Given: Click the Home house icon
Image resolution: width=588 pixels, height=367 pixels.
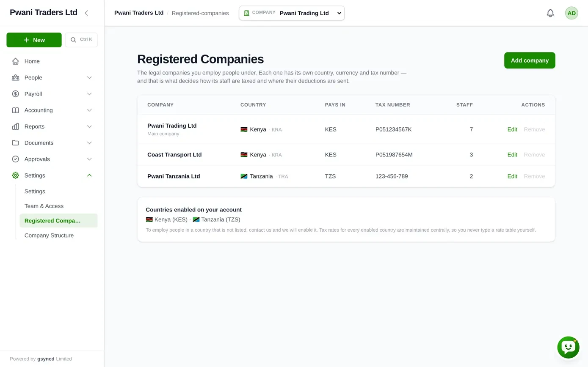Looking at the screenshot, I should point(16,61).
